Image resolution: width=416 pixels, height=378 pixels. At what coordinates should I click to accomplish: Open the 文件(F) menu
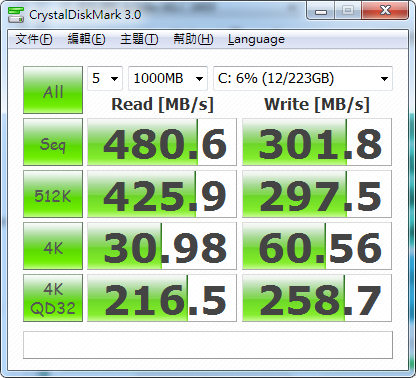tap(34, 39)
